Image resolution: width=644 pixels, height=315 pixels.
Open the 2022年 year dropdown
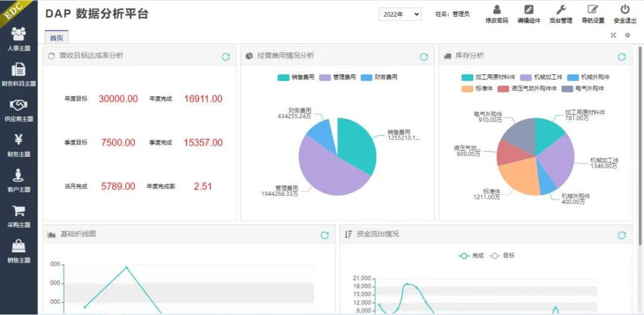click(x=400, y=14)
